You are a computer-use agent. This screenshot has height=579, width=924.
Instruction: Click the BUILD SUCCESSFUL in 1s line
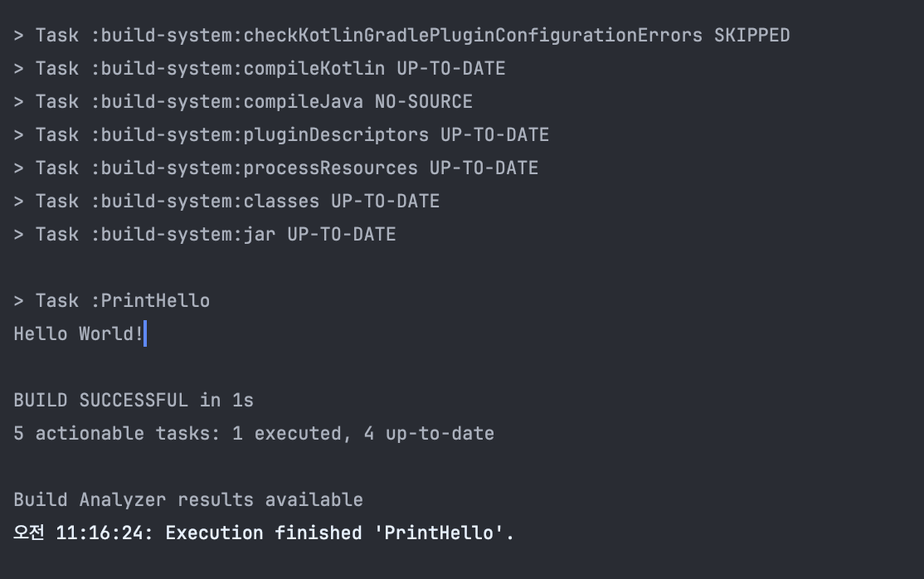134,401
